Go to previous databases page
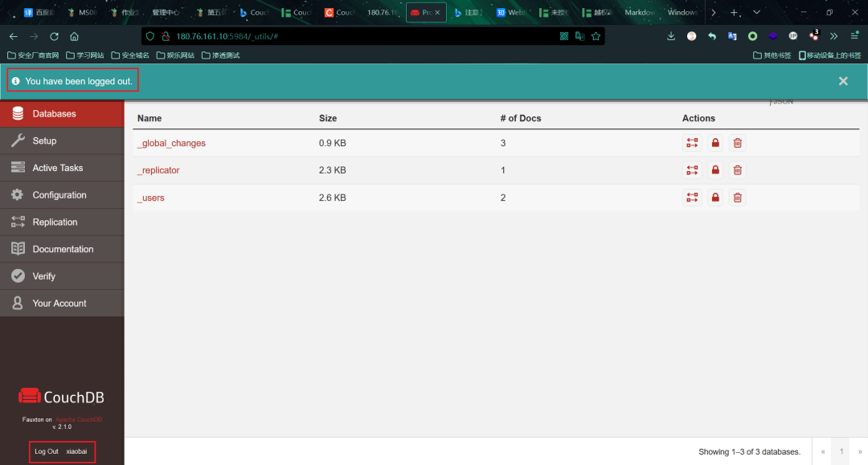 click(823, 451)
